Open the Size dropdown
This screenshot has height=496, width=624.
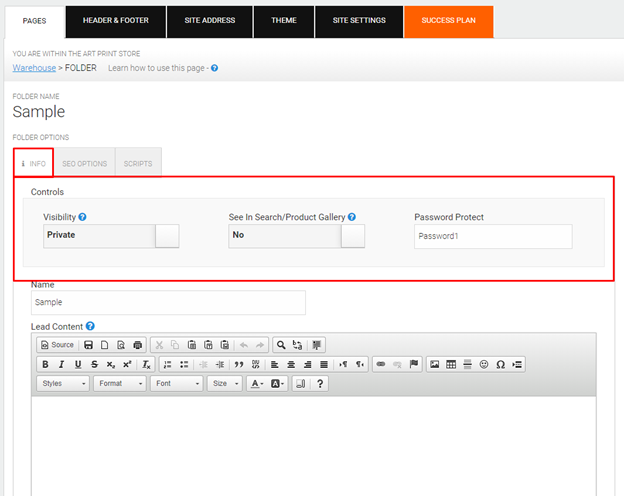pos(224,383)
